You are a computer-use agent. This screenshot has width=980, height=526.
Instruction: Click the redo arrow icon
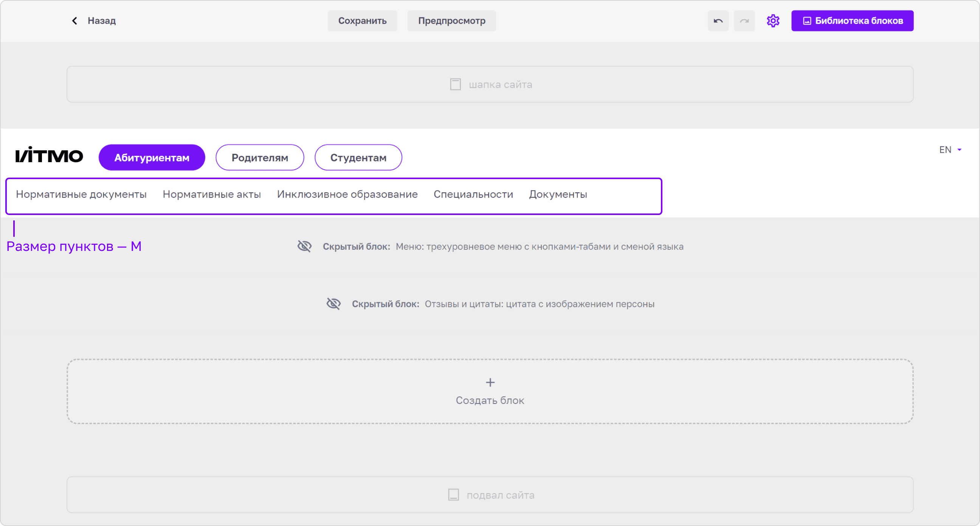(x=744, y=21)
